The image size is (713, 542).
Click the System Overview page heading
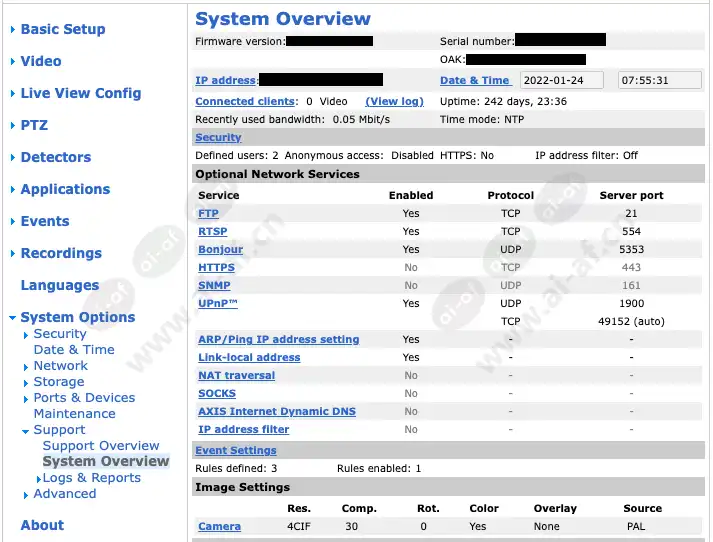(283, 19)
